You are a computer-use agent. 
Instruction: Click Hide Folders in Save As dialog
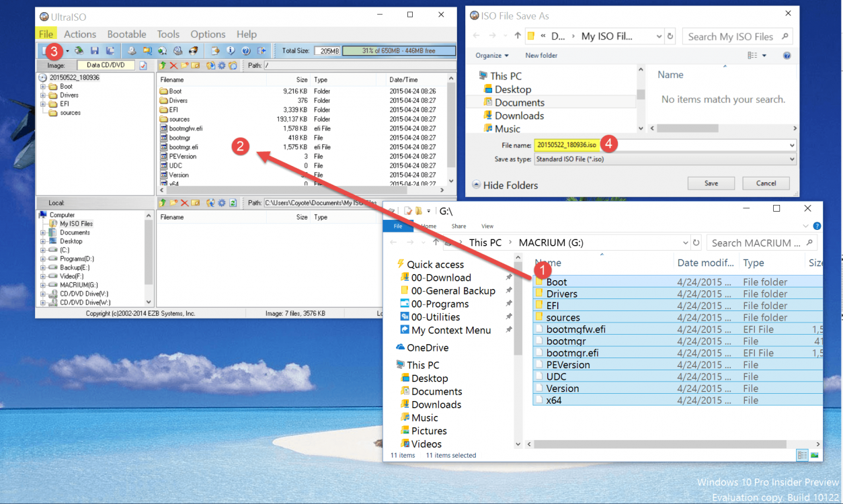(x=505, y=185)
